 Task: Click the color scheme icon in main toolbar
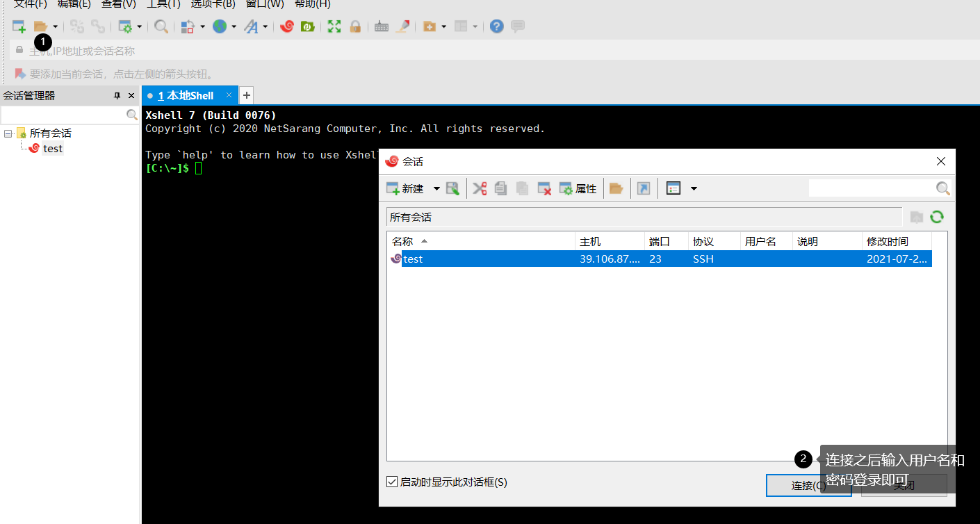(x=188, y=26)
